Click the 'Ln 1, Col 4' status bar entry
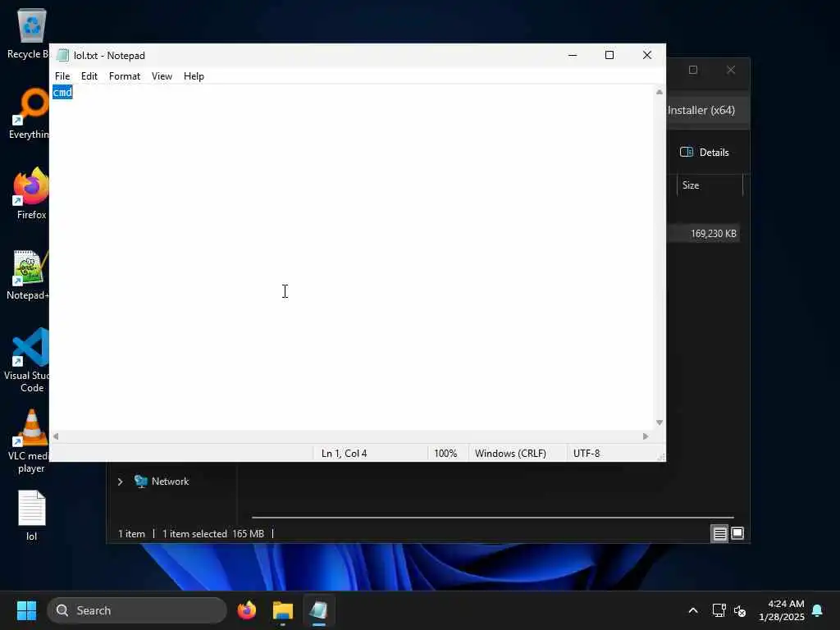This screenshot has width=840, height=630. pyautogui.click(x=344, y=453)
